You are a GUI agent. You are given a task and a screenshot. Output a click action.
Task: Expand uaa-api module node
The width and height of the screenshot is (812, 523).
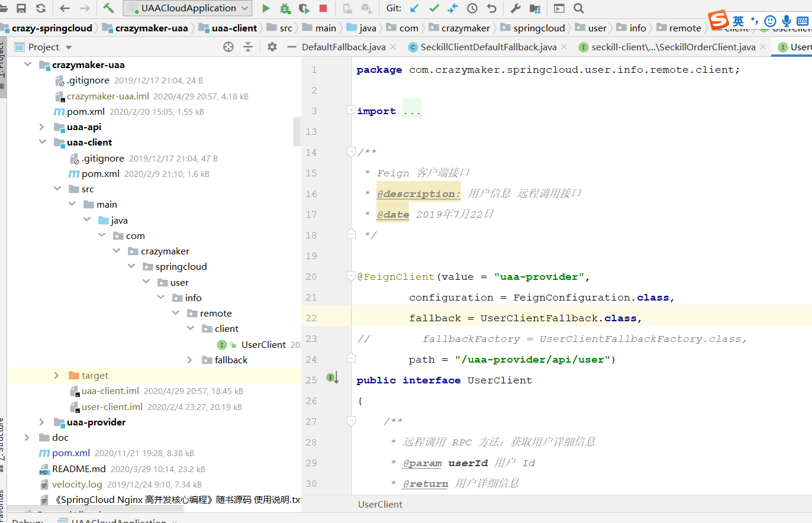[x=42, y=127]
